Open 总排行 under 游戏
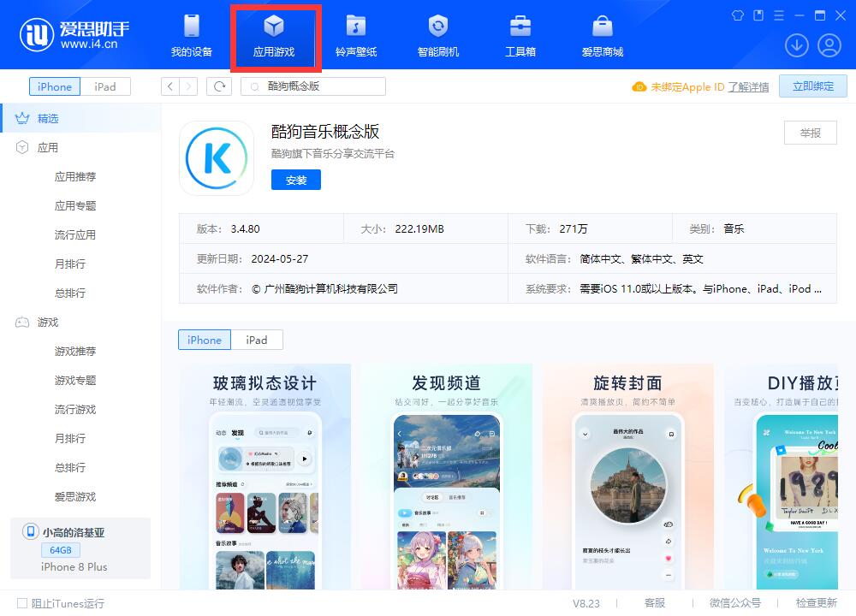Screen dimensions: 856x616 pos(70,468)
